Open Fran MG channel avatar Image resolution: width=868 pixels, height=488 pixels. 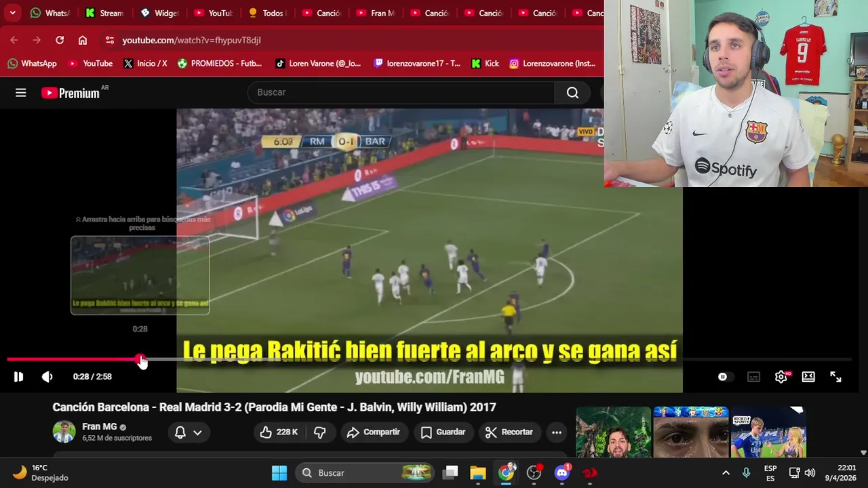[x=64, y=432]
